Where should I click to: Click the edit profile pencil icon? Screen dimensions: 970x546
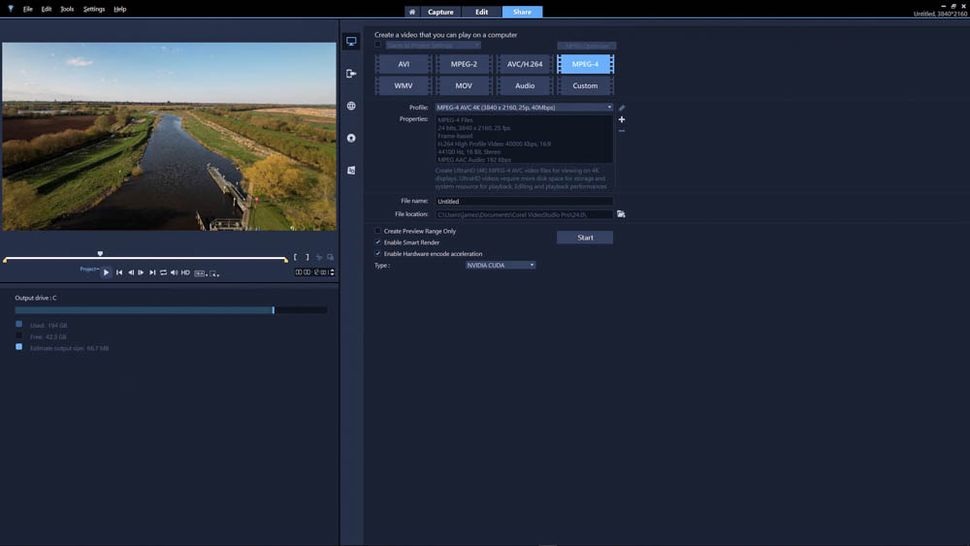tap(622, 108)
